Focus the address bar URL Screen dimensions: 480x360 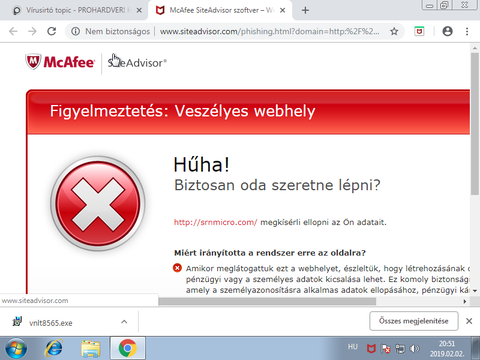[269, 31]
